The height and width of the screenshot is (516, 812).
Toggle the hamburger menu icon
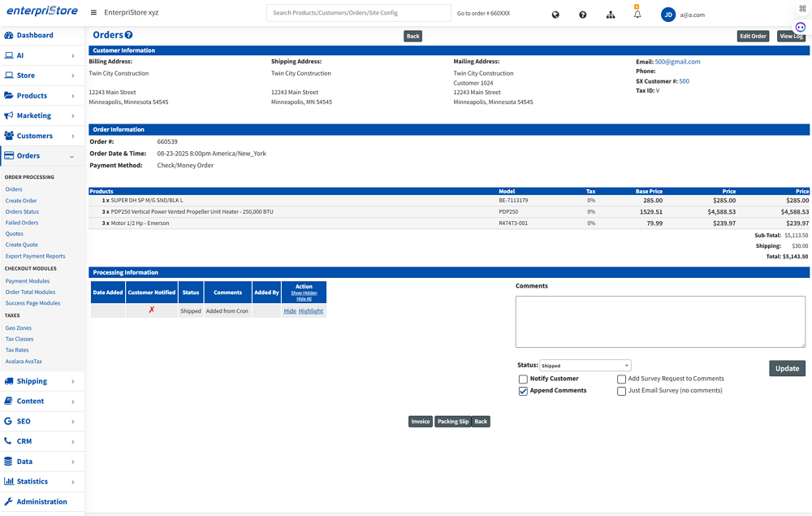pos(93,13)
